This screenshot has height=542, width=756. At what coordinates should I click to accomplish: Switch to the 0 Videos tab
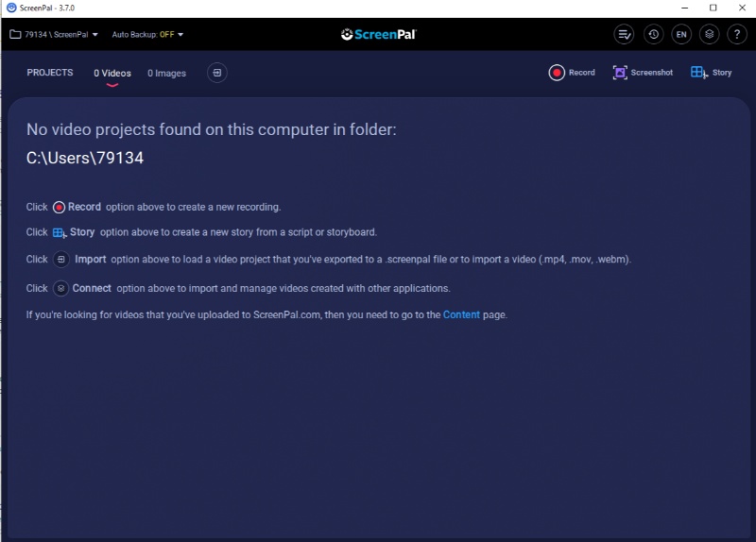112,74
